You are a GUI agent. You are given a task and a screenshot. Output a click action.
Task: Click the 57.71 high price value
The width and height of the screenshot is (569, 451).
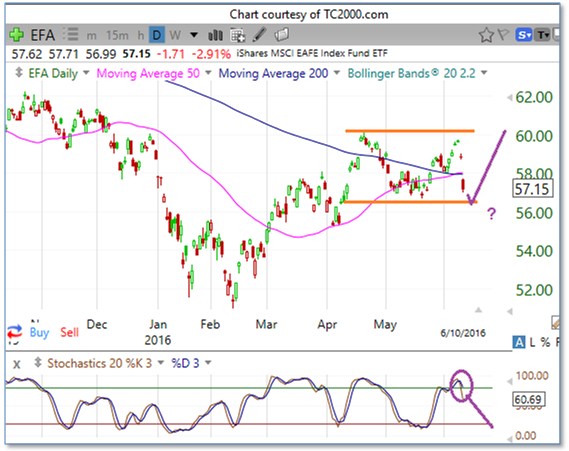coord(64,54)
